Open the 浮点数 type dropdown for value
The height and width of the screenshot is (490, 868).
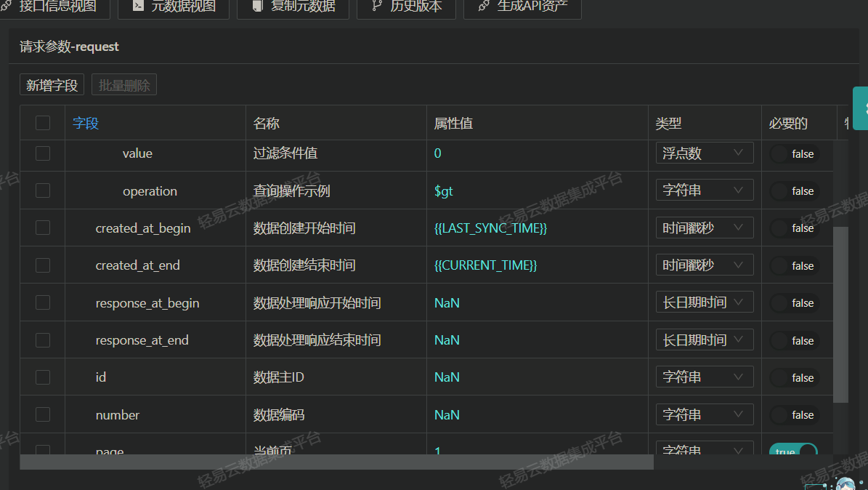pyautogui.click(x=704, y=153)
